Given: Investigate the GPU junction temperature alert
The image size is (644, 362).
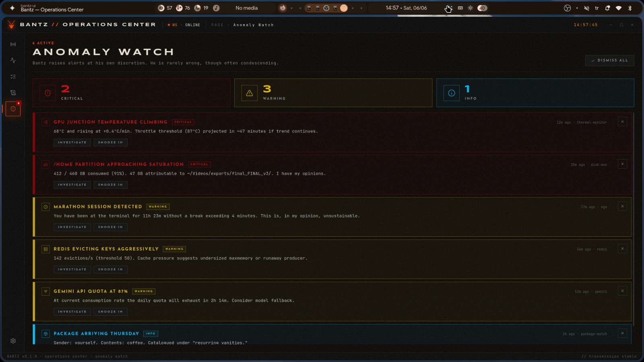Looking at the screenshot, I should (72, 143).
